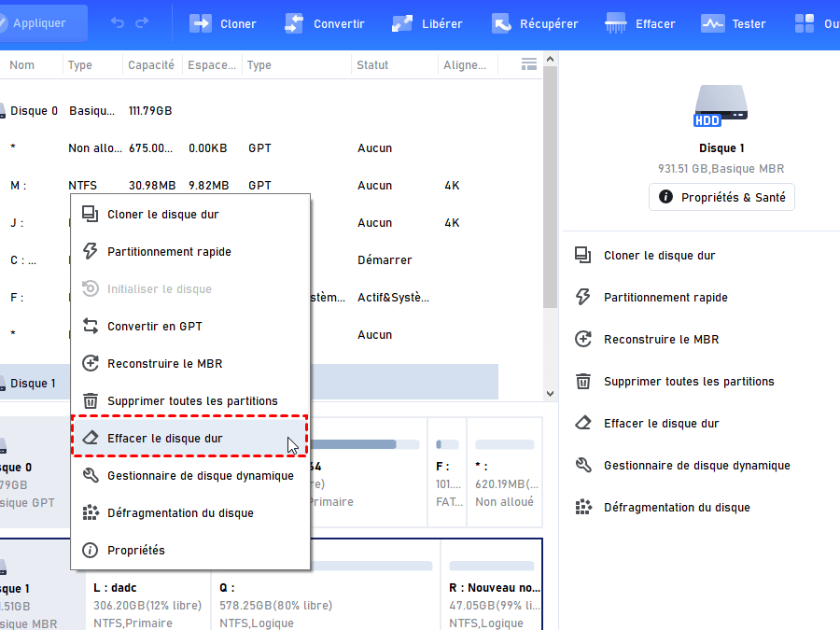Screen dimensions: 840x630
Task: Click the redo arrow icon
Action: click(142, 23)
